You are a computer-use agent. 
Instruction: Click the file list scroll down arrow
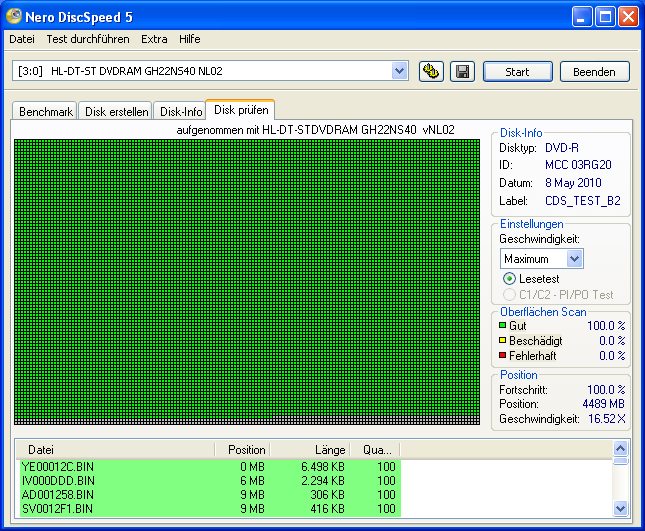620,508
